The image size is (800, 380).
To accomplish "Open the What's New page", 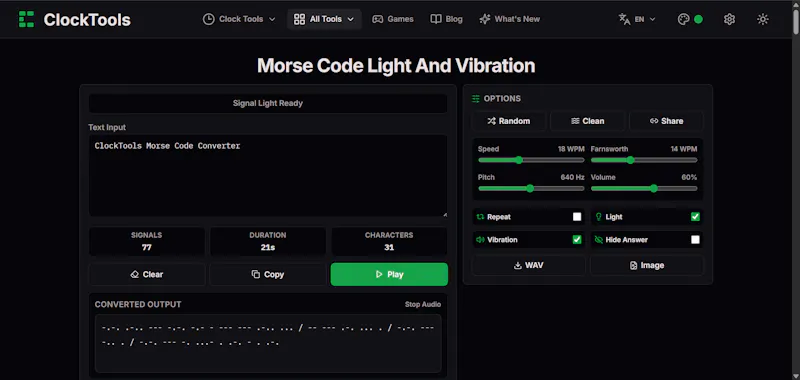I will pyautogui.click(x=510, y=19).
